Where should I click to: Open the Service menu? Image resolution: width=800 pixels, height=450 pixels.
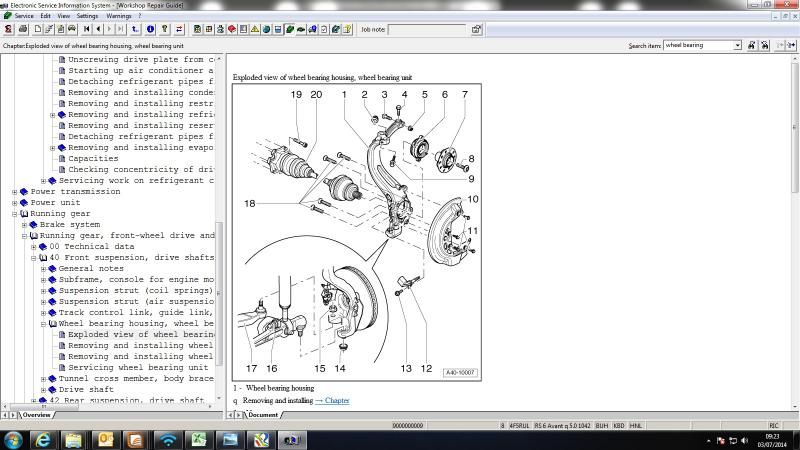[23, 16]
